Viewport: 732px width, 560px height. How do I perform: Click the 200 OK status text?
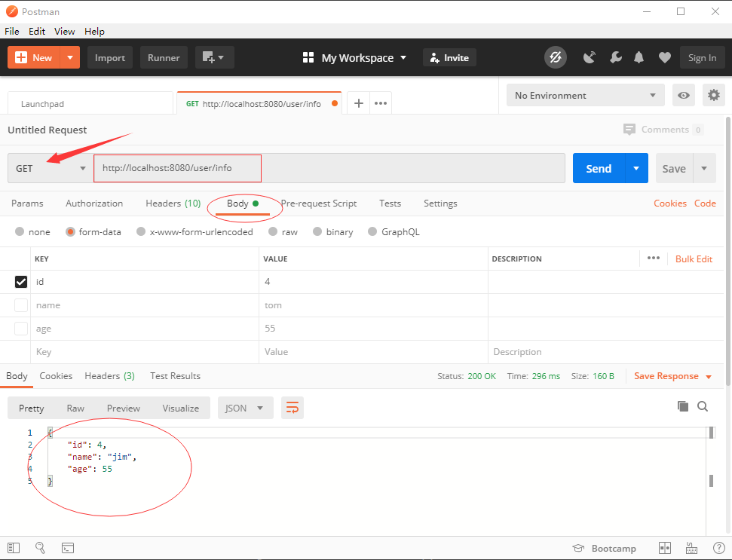tap(482, 376)
